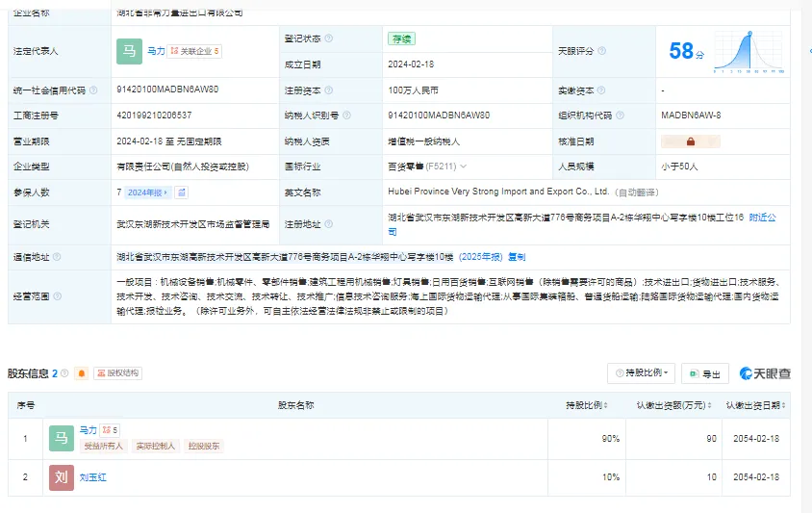This screenshot has width=812, height=513.
Task: Click the help icon next to 登记状态
Action: coord(328,38)
